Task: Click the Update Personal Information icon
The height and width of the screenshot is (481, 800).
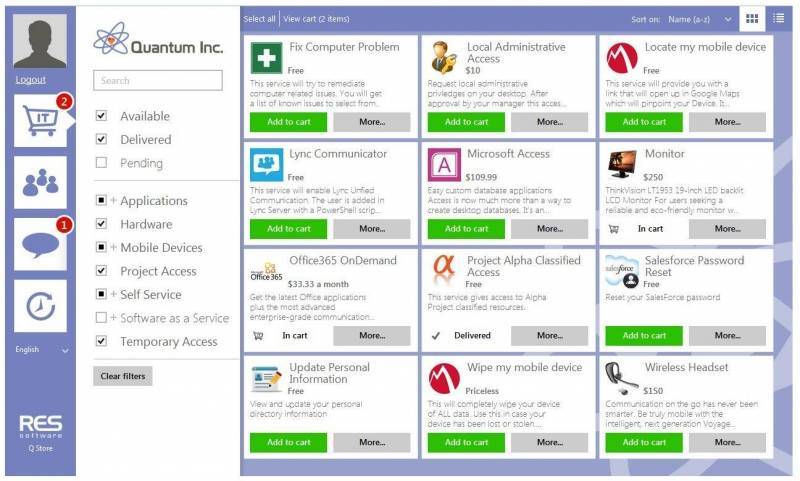Action: pyautogui.click(x=266, y=378)
